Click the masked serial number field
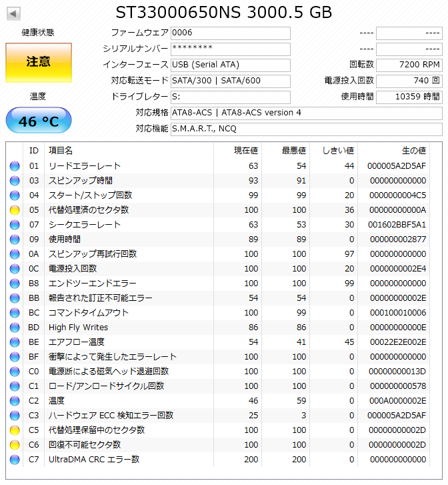 click(231, 49)
